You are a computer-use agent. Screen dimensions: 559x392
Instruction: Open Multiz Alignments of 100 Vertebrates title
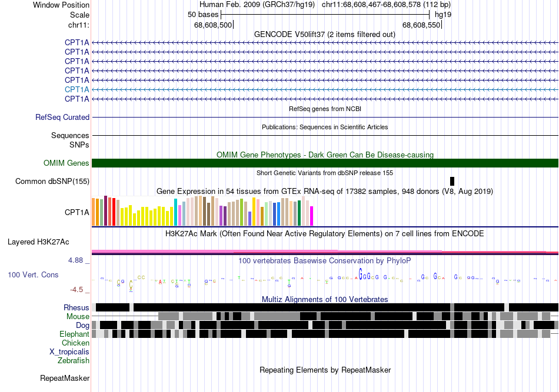pos(325,299)
